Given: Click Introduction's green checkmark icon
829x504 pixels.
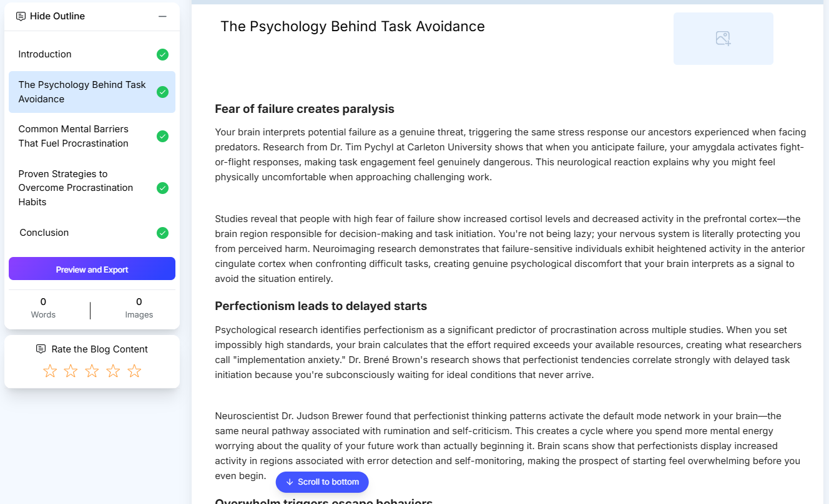Looking at the screenshot, I should coord(162,54).
